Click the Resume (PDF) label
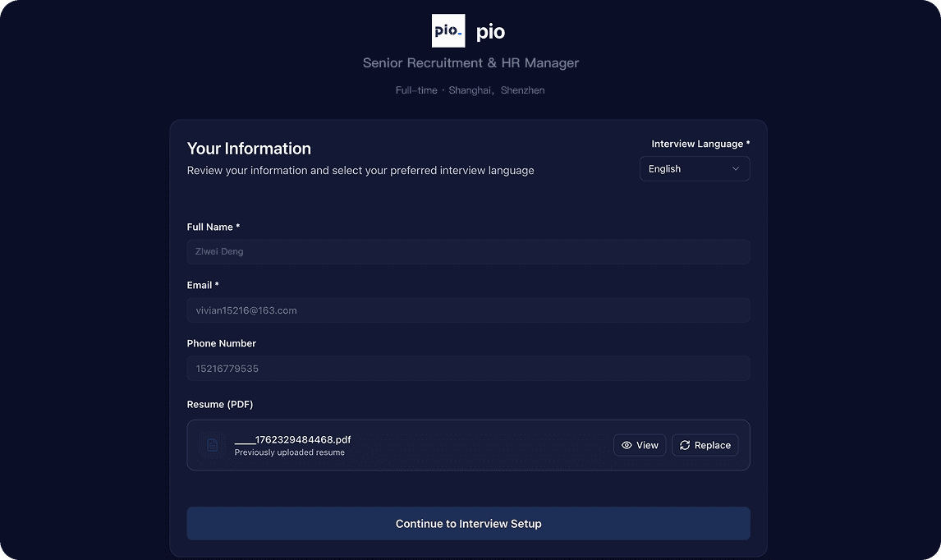The width and height of the screenshot is (941, 560). 220,404
